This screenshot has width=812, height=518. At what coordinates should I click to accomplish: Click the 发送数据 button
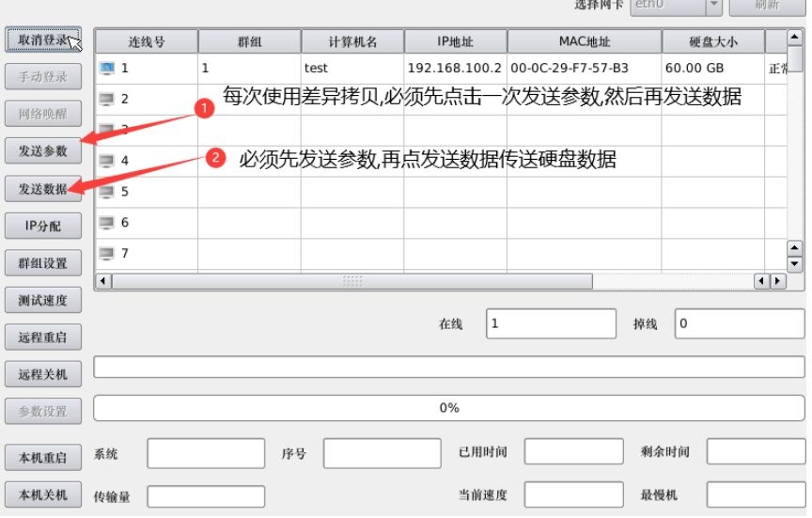pos(42,189)
